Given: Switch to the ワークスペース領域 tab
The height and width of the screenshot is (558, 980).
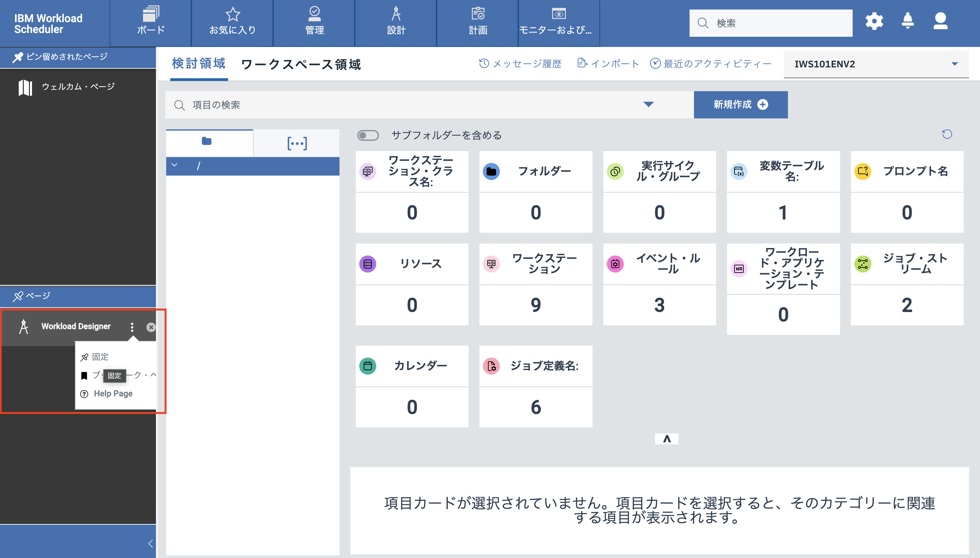Looking at the screenshot, I should tap(301, 64).
